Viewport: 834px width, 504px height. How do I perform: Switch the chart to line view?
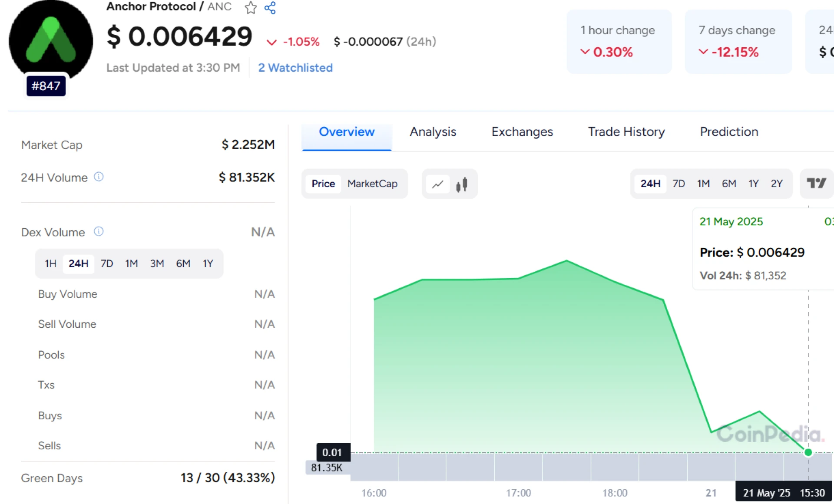point(438,184)
